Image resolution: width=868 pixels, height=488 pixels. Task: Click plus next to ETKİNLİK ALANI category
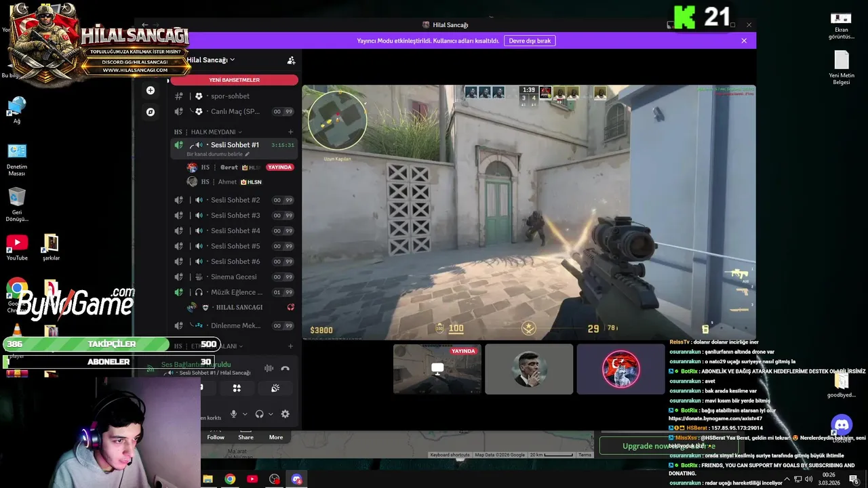click(x=291, y=346)
